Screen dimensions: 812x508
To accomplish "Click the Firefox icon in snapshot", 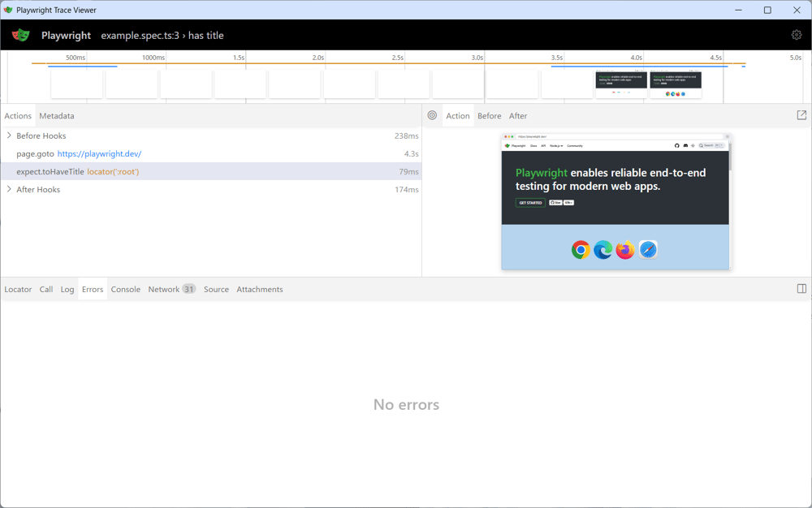I will [625, 250].
